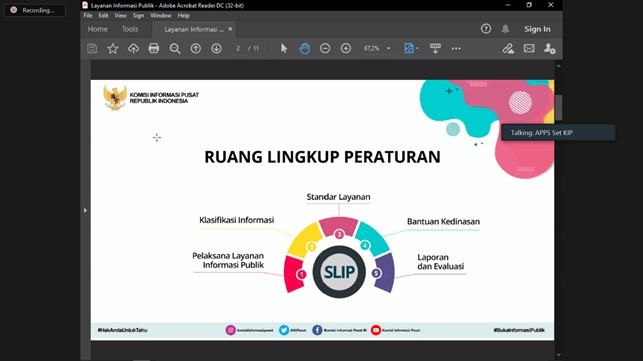This screenshot has width=643, height=361.
Task: Click the Sign In button
Action: pyautogui.click(x=537, y=29)
